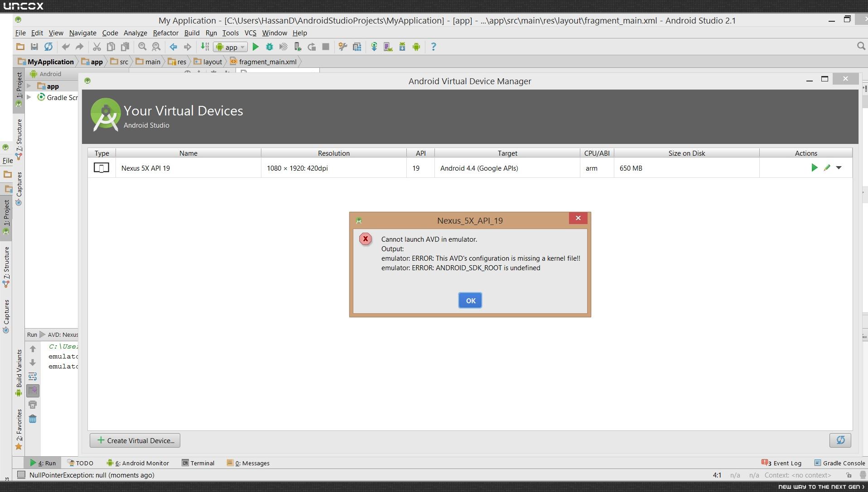Click Create Virtual Device button
The width and height of the screenshot is (868, 492).
[135, 440]
